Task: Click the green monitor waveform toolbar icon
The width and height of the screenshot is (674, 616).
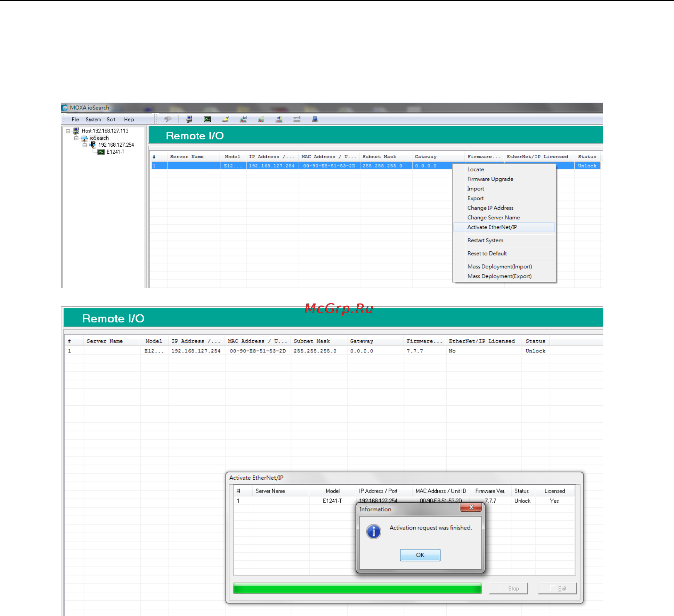Action: click(207, 119)
